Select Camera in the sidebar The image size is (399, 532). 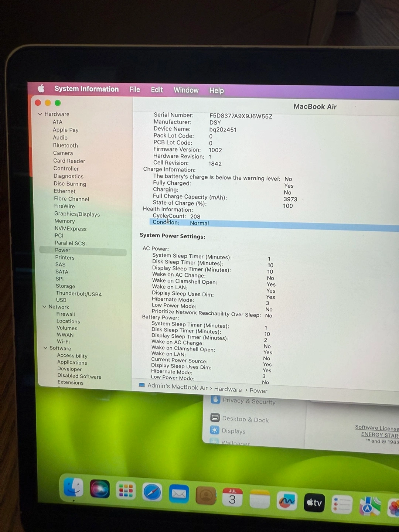point(63,153)
